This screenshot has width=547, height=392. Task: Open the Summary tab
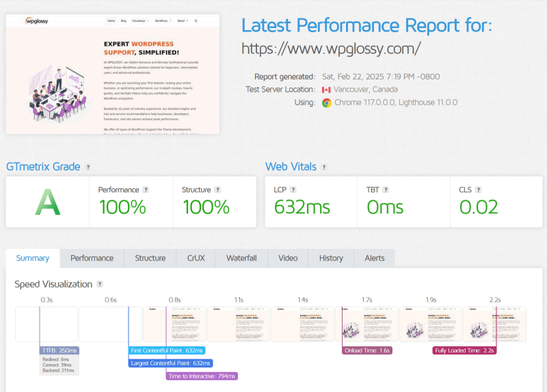click(33, 259)
